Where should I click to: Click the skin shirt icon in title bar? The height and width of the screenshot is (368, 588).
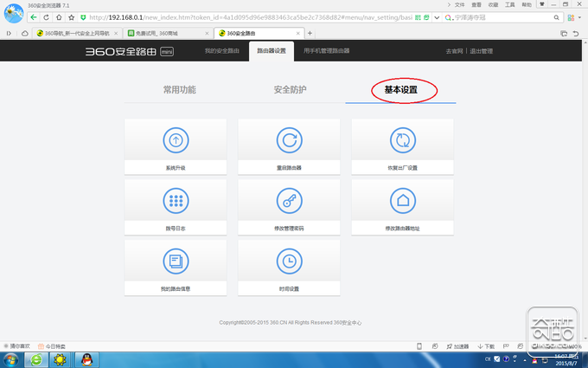pyautogui.click(x=542, y=4)
